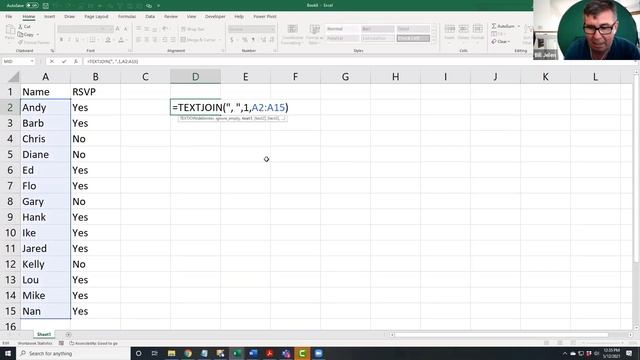
Task: Cancel the formula entry with X
Action: 52,62
